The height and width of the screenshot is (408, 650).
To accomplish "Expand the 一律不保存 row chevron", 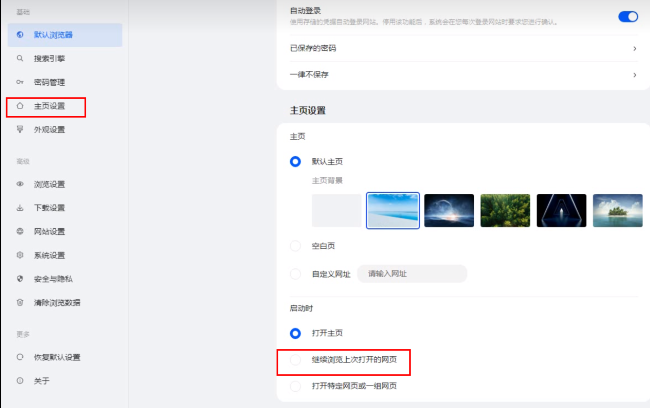I will click(x=635, y=75).
